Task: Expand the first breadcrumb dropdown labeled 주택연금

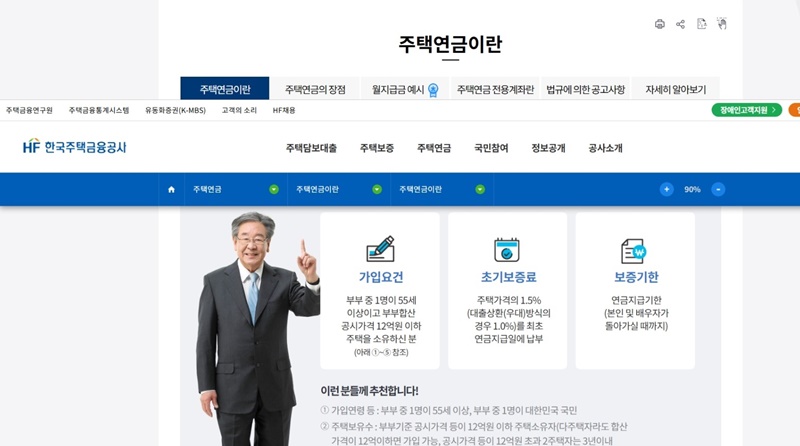Action: pyautogui.click(x=273, y=189)
